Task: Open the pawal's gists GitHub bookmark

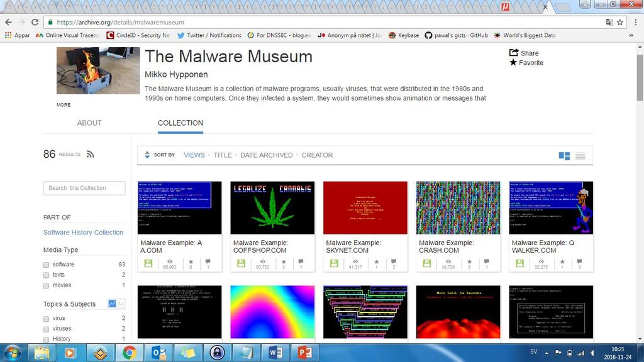Action: tap(457, 35)
